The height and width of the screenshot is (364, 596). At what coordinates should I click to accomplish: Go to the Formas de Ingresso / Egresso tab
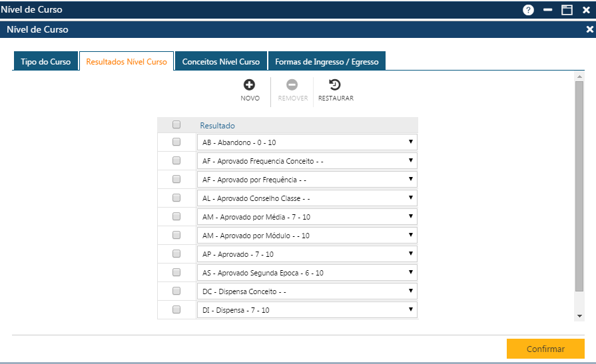point(326,62)
